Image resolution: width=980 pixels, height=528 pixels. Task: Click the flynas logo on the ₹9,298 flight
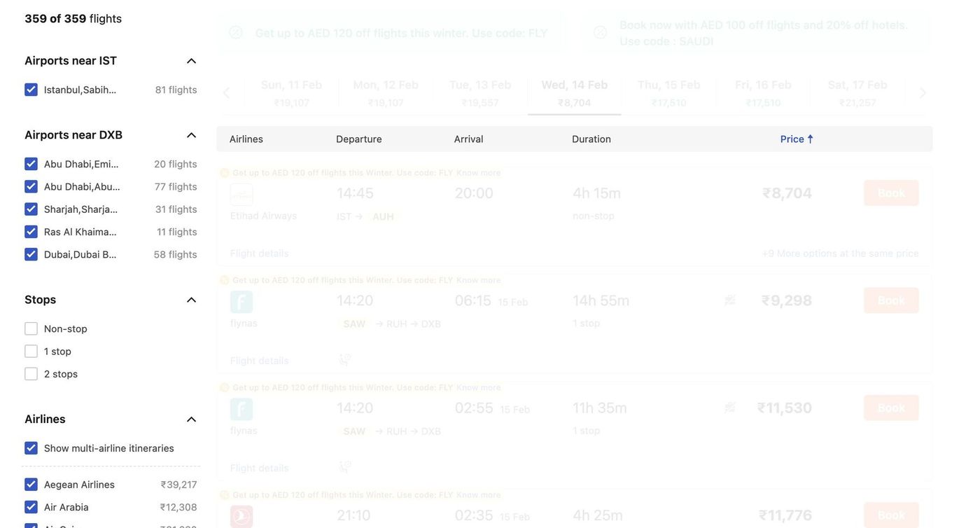[x=241, y=302]
